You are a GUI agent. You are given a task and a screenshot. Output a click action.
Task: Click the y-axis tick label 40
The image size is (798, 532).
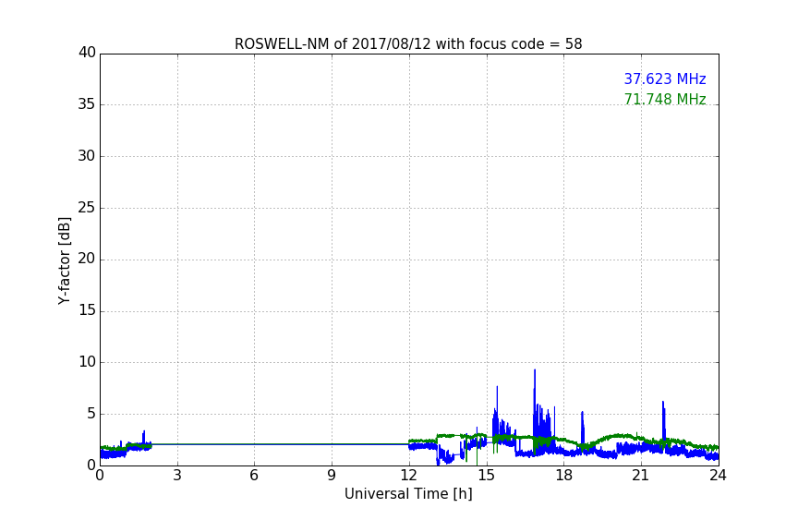[87, 53]
